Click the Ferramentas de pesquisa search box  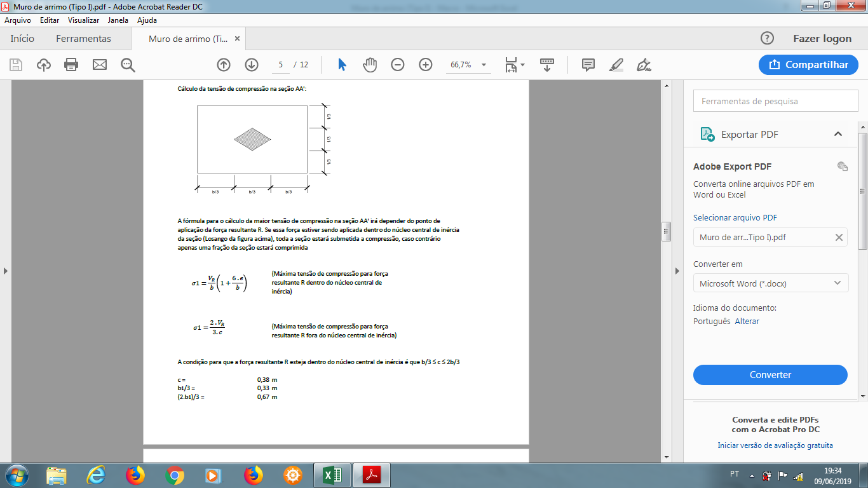coord(775,101)
